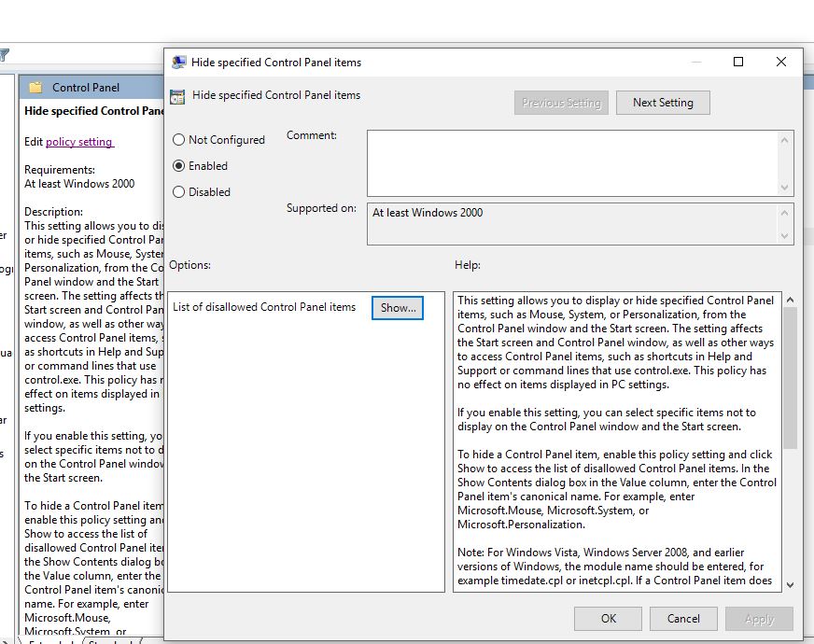The height and width of the screenshot is (644, 814).
Task: Open the policy setting link
Action: point(79,142)
